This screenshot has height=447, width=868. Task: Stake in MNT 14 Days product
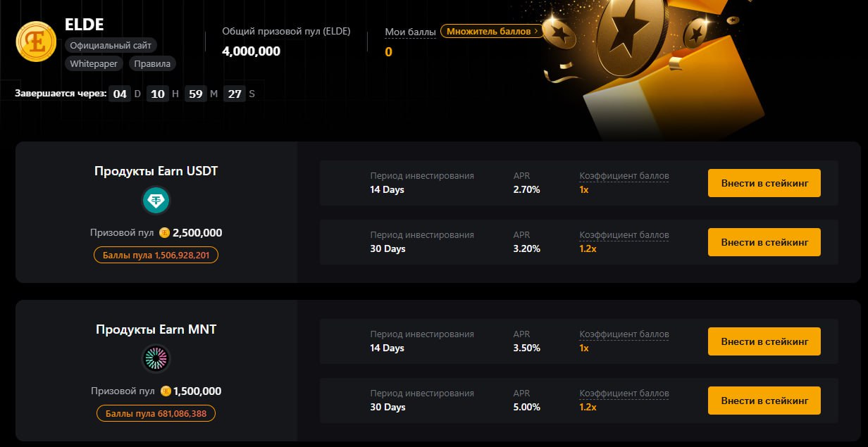(x=764, y=341)
